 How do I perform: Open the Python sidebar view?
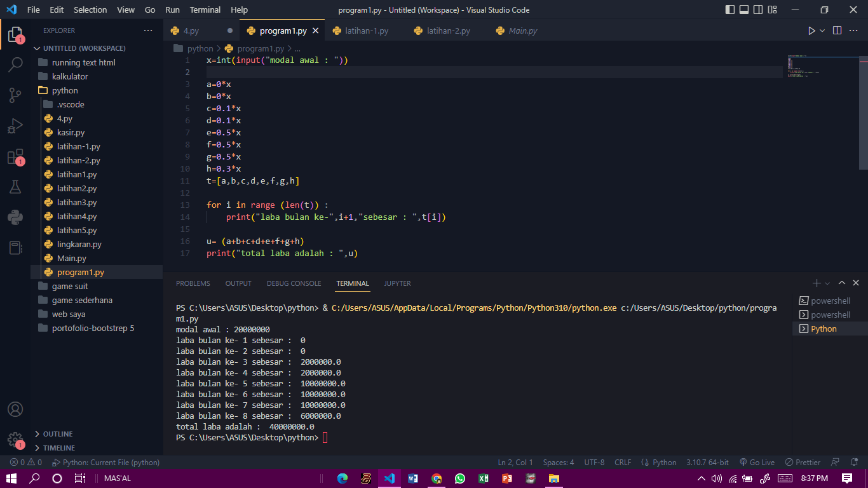pos(15,217)
